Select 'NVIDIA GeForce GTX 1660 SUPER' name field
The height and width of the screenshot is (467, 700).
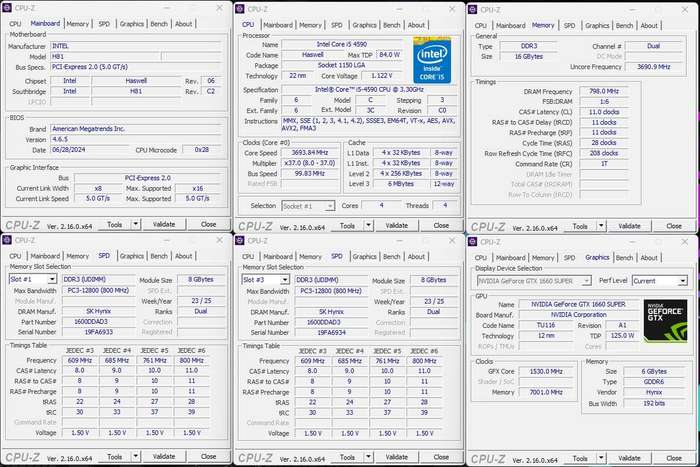579,304
